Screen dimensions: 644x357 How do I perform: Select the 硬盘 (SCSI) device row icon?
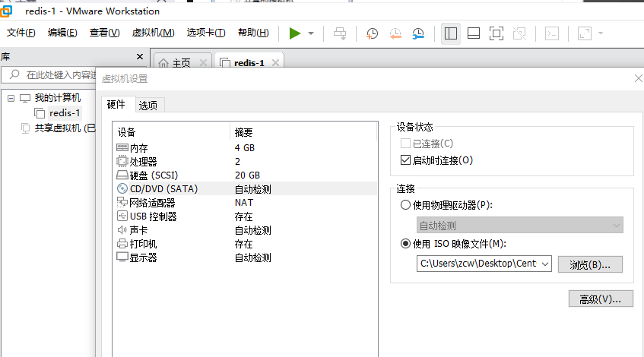tap(122, 175)
